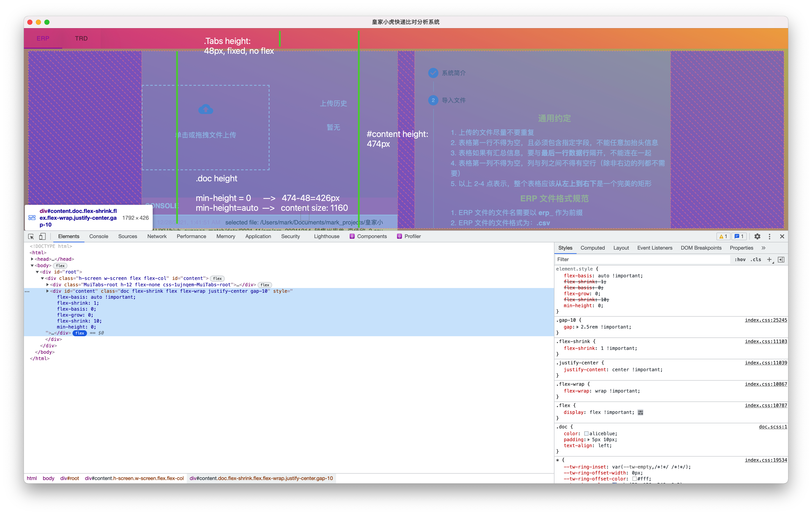Click the React icon on Profiler tab
Screen dimensions: 812x515
(399, 237)
